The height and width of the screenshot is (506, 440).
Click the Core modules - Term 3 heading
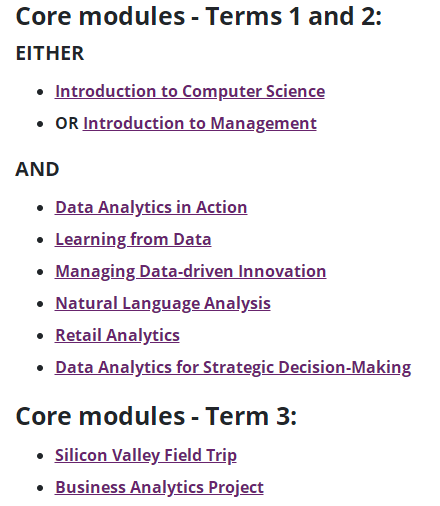coord(156,416)
